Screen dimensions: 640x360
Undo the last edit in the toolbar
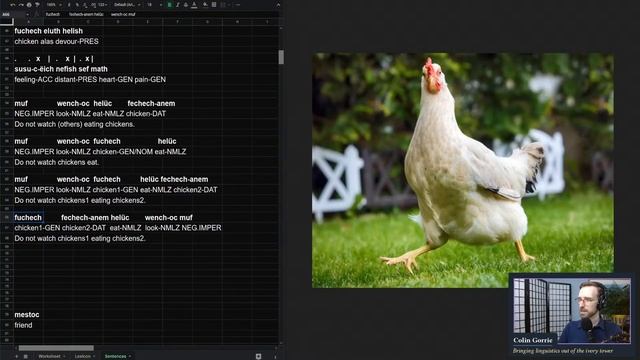(x=13, y=5)
